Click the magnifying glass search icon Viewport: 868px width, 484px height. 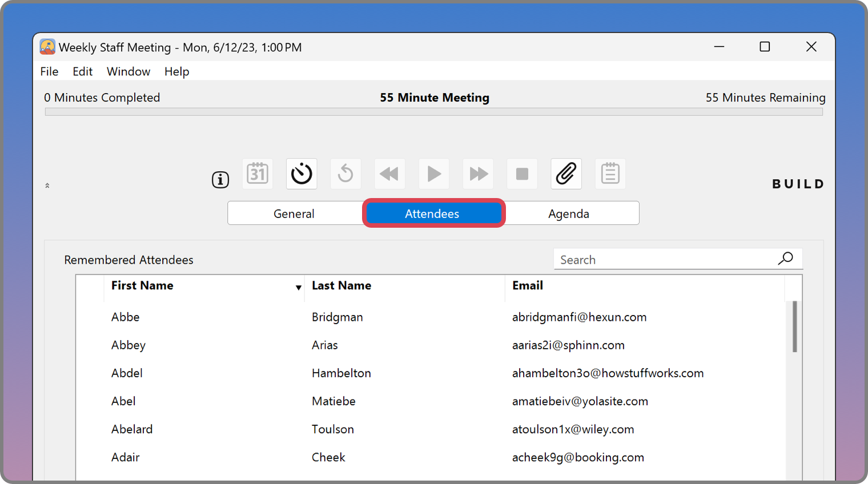(786, 259)
